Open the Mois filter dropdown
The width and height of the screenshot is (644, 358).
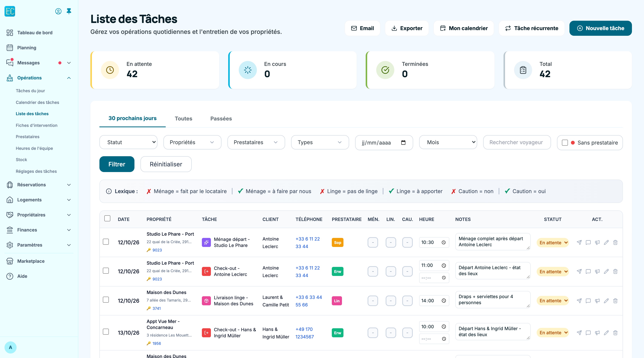448,142
